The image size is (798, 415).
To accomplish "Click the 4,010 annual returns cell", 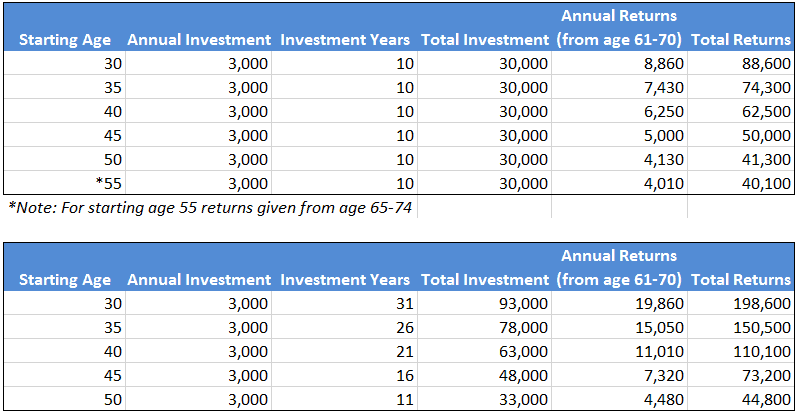I will (619, 183).
